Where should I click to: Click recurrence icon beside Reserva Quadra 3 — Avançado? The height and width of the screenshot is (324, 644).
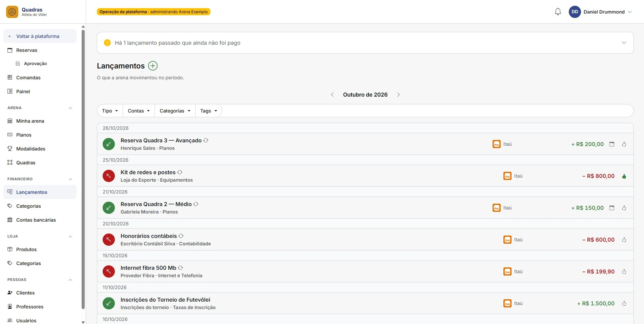206,140
